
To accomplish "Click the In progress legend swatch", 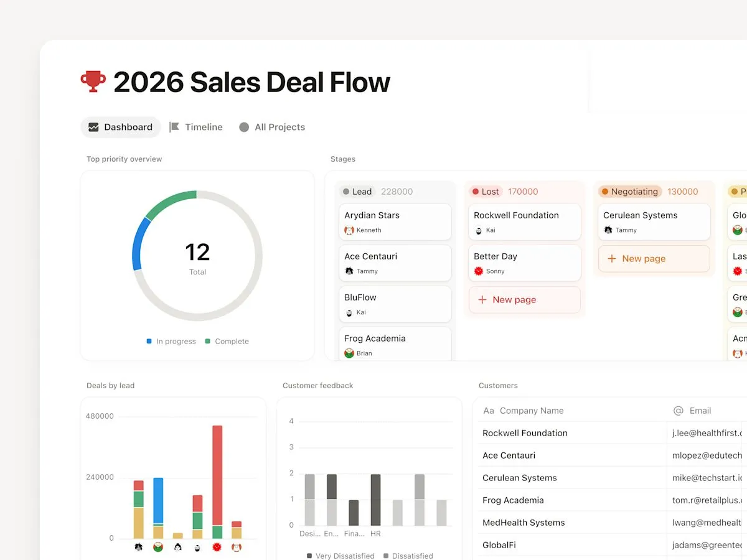I will pyautogui.click(x=149, y=341).
